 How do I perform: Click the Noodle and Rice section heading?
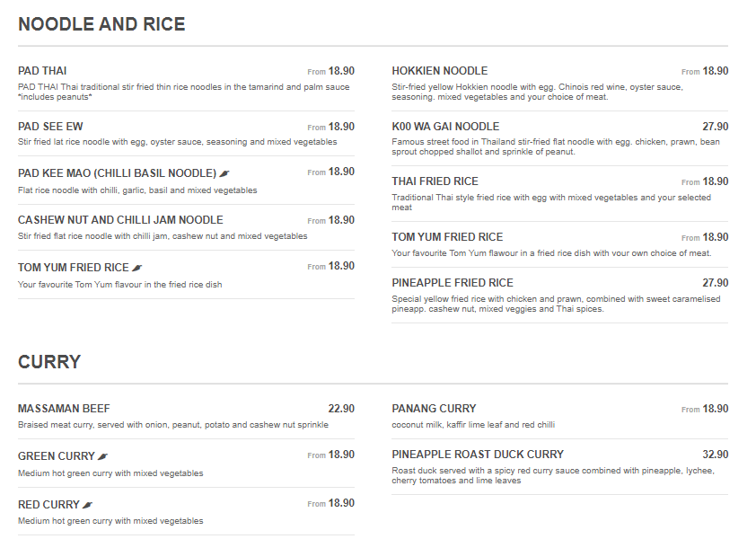(101, 24)
